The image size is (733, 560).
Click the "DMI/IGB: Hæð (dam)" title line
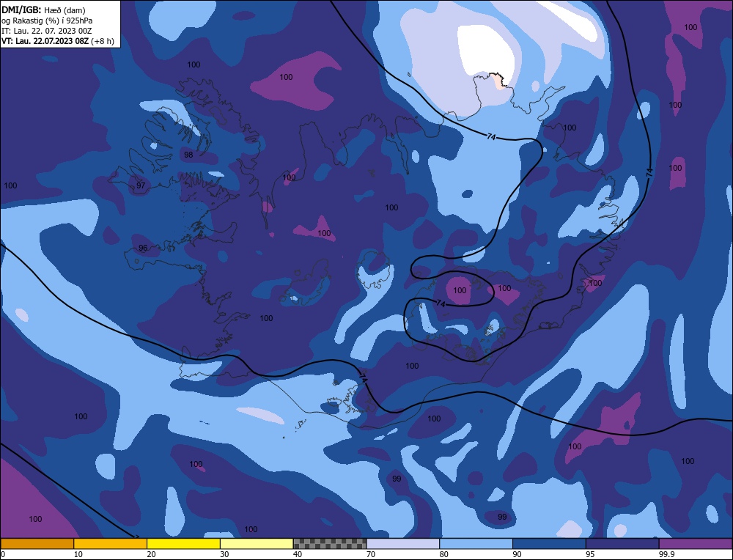click(43, 10)
